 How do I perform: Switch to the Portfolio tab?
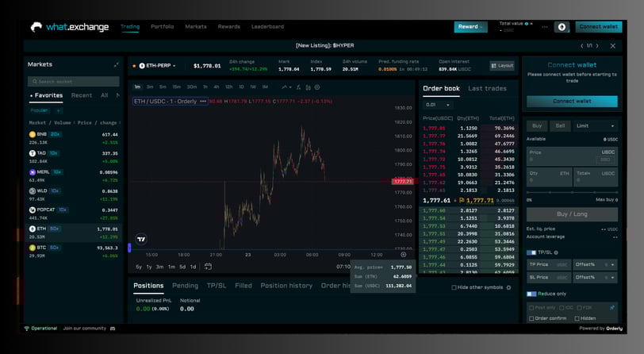coord(163,27)
